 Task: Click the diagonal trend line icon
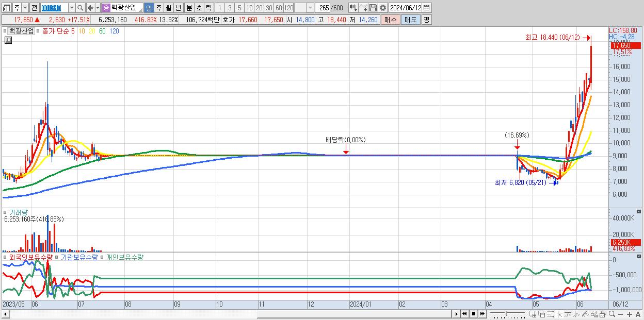pyautogui.click(x=585, y=314)
